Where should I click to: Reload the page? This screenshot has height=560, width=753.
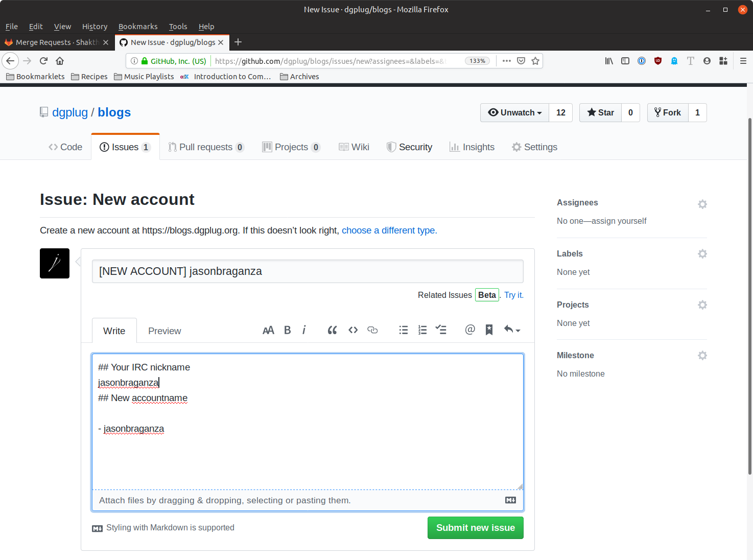coord(44,61)
